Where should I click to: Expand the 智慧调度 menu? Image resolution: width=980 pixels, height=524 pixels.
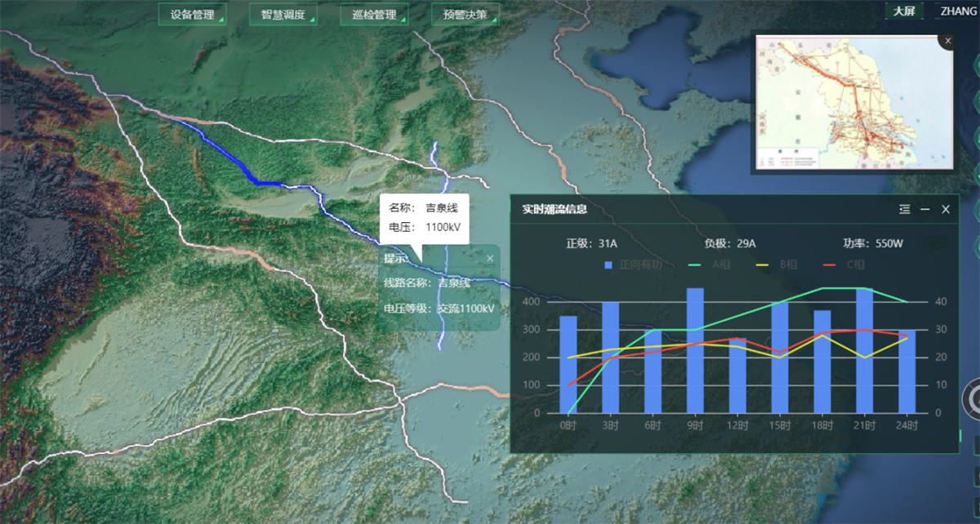(283, 15)
